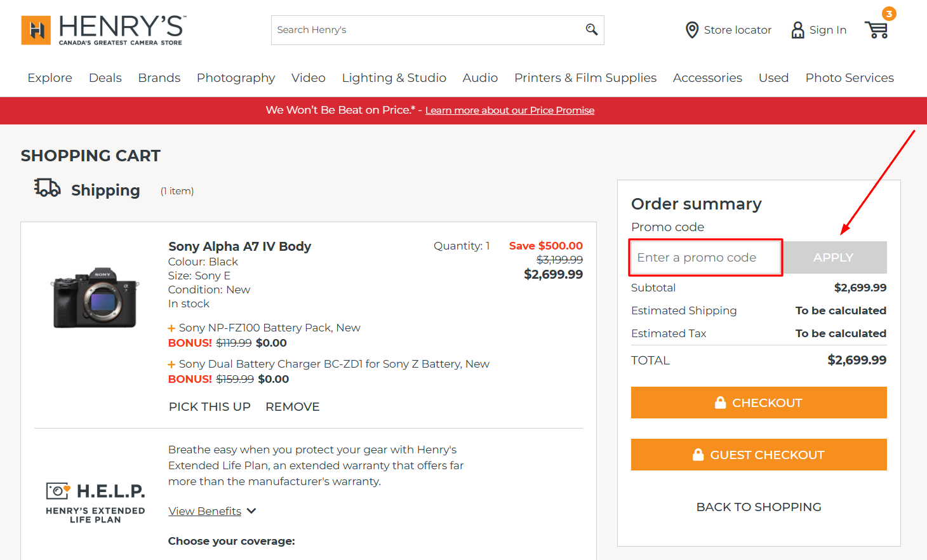Open the Photo Services menu
Image resolution: width=927 pixels, height=560 pixels.
850,77
